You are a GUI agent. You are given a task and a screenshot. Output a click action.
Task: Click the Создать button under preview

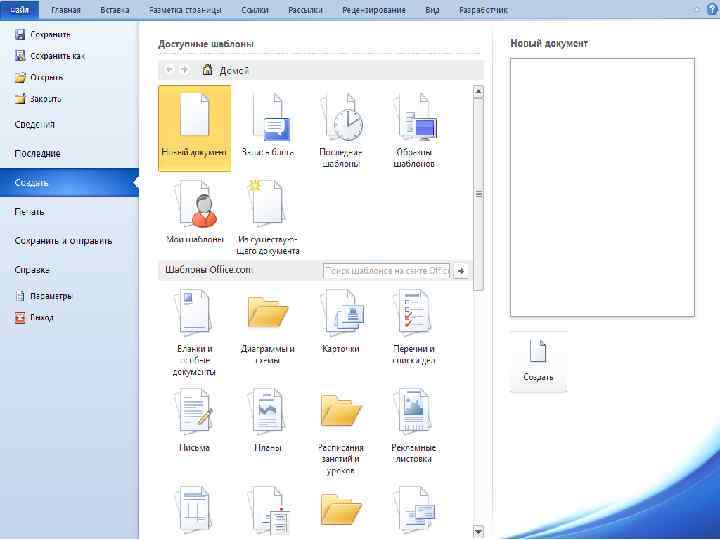pyautogui.click(x=538, y=362)
